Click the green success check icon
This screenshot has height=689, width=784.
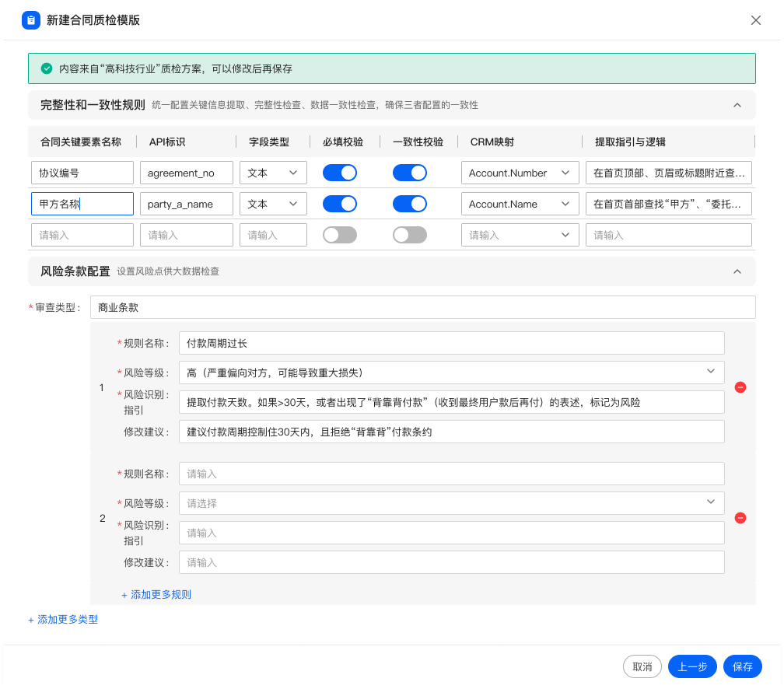click(x=46, y=68)
